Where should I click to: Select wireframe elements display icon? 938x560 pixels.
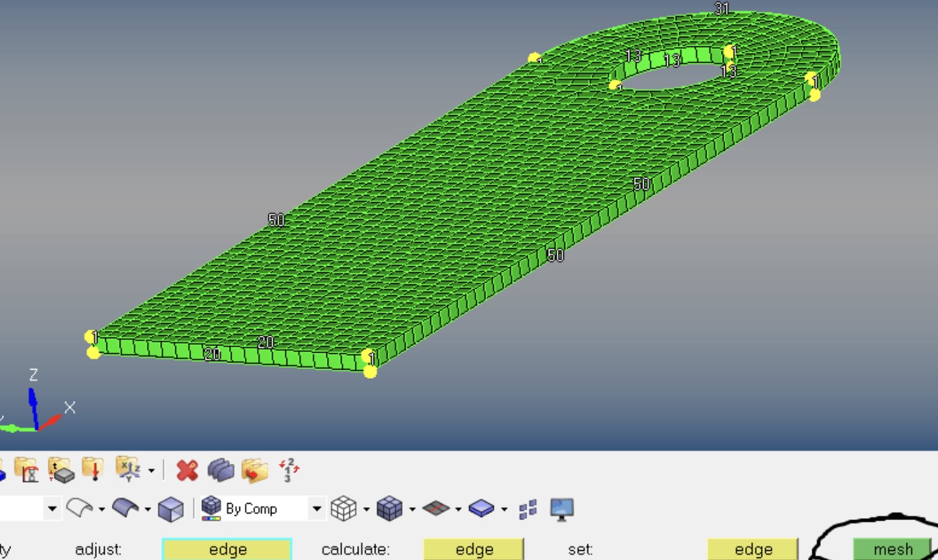coord(344,508)
